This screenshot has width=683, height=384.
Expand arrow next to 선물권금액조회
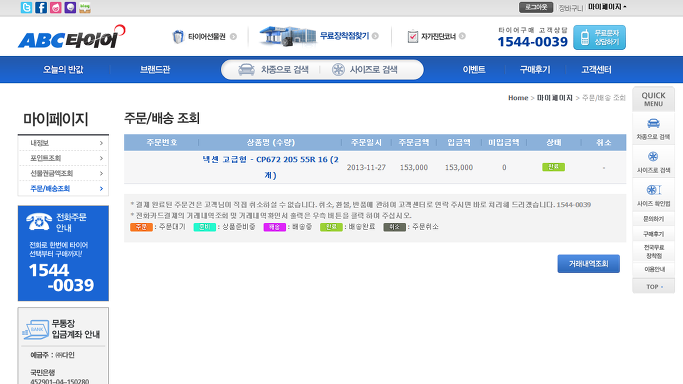[101, 173]
